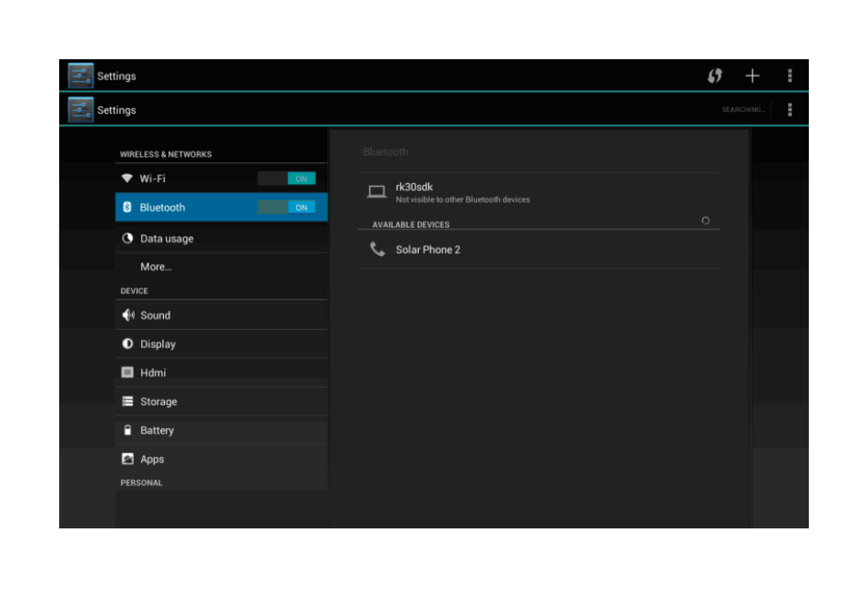
Task: Click the plus icon in top bar
Action: [751, 76]
